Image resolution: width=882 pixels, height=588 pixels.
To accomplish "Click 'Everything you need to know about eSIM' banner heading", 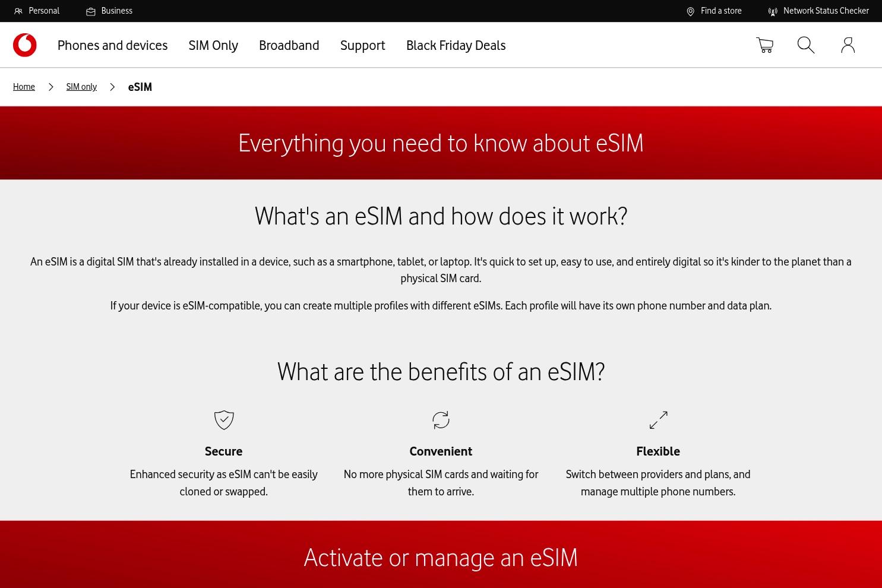I will [441, 143].
